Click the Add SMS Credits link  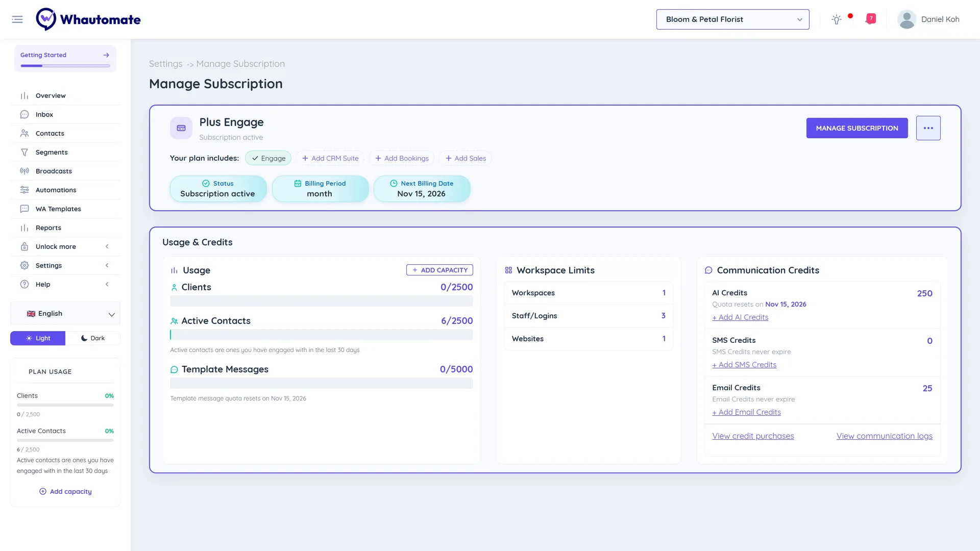click(744, 365)
